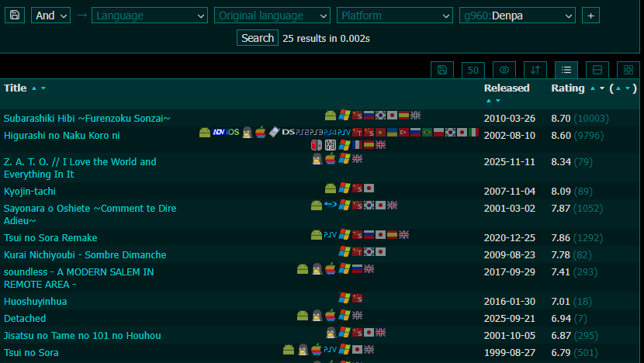
Task: Click Linux penguin icon in Z. A. T. O. row
Action: pyautogui.click(x=317, y=159)
